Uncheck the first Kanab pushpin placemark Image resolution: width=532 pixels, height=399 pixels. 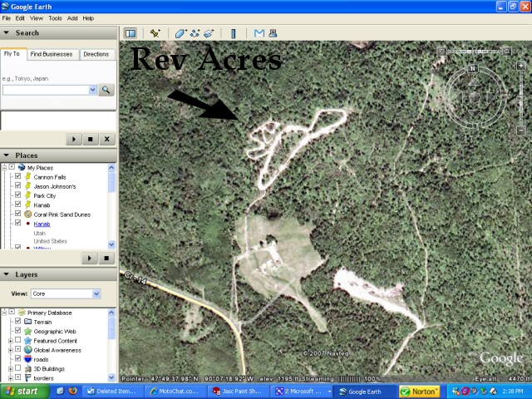click(x=18, y=204)
